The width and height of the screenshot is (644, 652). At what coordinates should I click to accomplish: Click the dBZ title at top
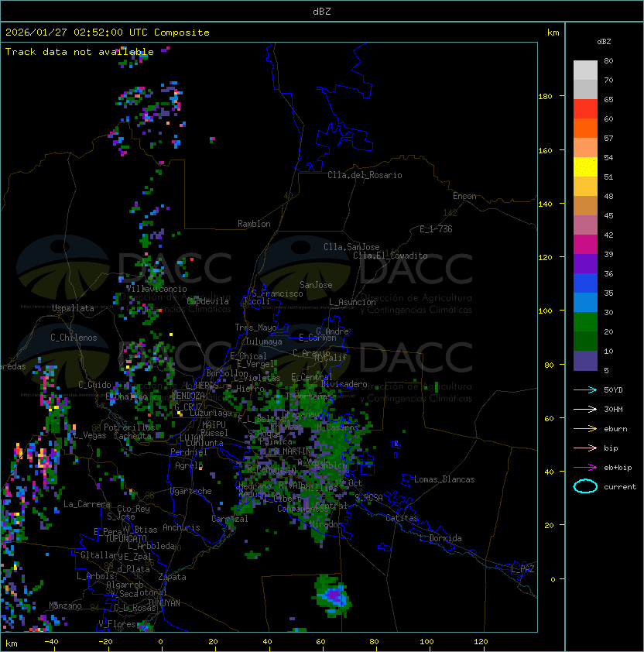(x=322, y=11)
